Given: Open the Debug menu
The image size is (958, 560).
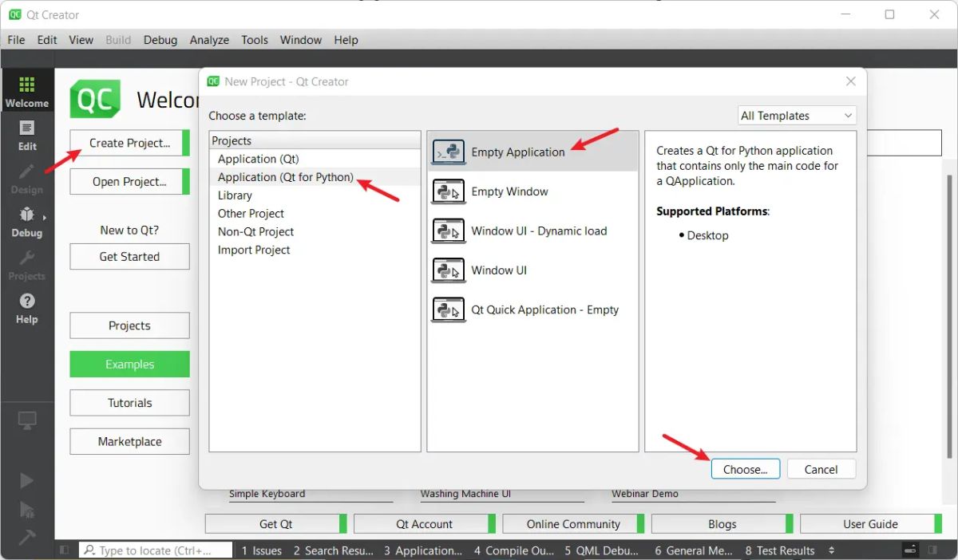Looking at the screenshot, I should tap(160, 40).
